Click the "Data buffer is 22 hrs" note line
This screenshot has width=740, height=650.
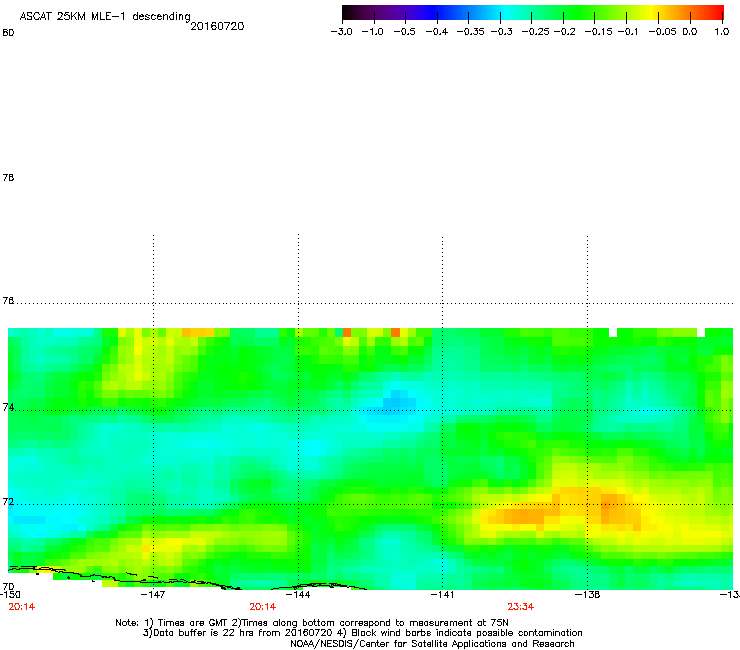point(362,633)
